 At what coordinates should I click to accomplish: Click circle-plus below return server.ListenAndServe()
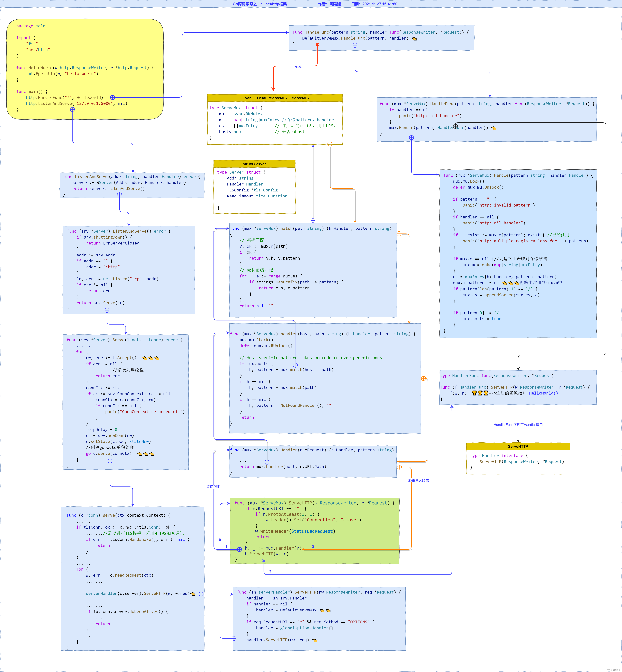pos(120,194)
